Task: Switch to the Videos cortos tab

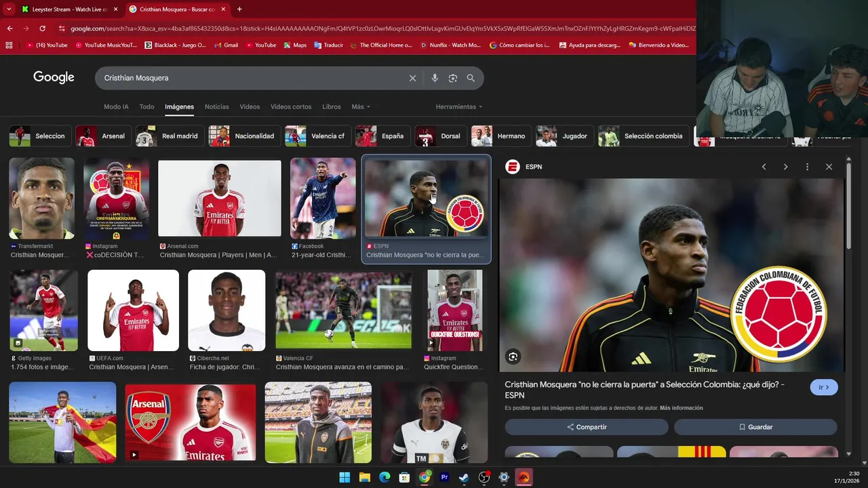Action: tap(291, 107)
